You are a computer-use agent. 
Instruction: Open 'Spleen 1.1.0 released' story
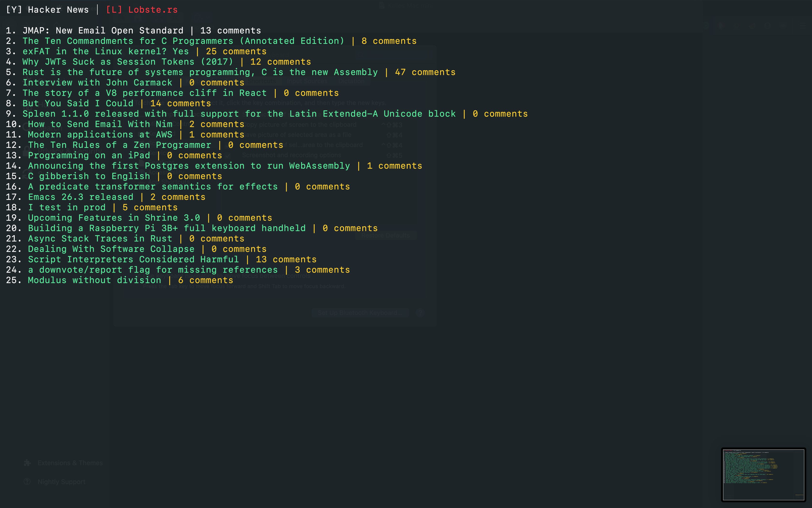pyautogui.click(x=239, y=114)
